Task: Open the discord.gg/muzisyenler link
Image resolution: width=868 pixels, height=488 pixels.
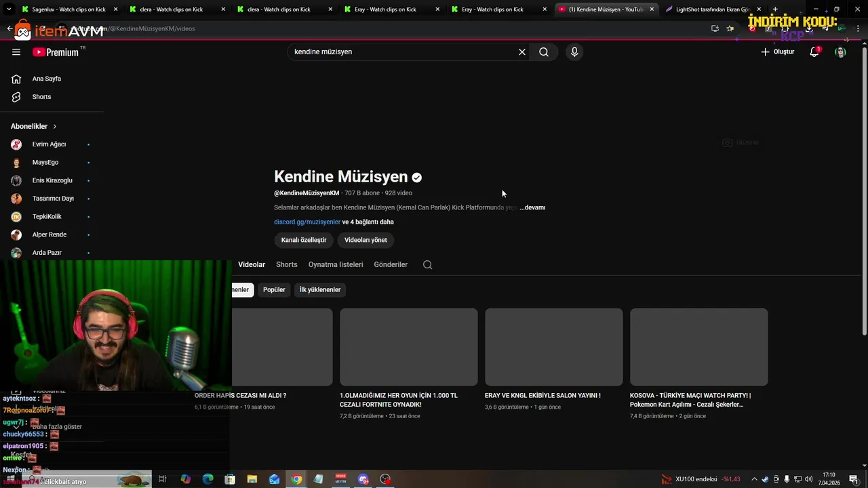Action: (x=307, y=222)
